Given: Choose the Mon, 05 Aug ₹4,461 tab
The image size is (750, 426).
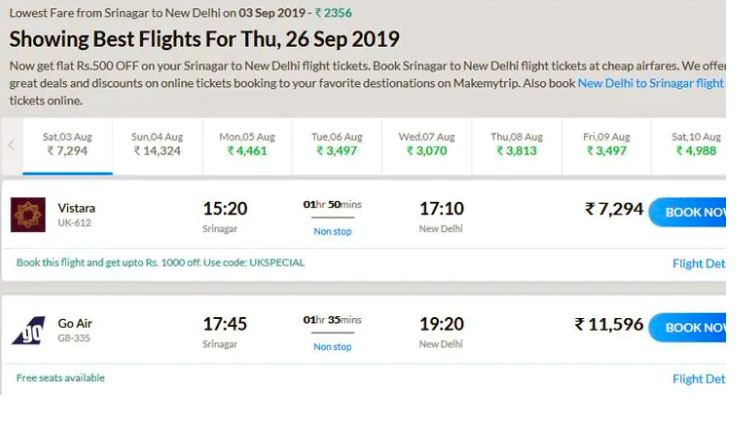Looking at the screenshot, I should click(x=247, y=144).
